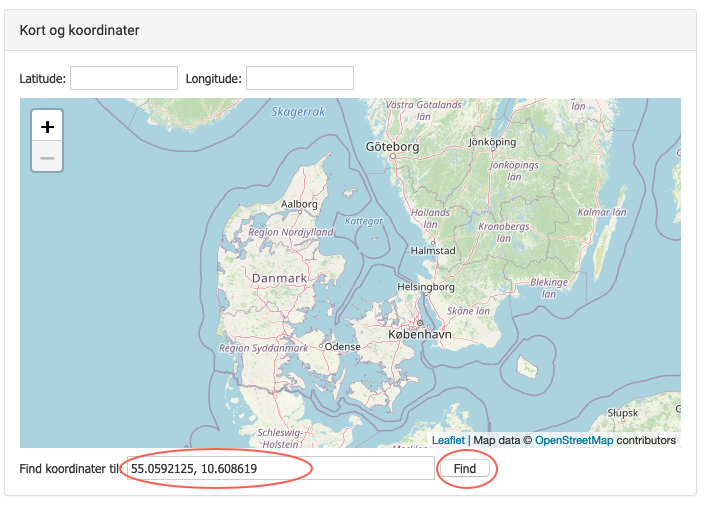
Task: Click the Longitude input field
Action: [300, 78]
